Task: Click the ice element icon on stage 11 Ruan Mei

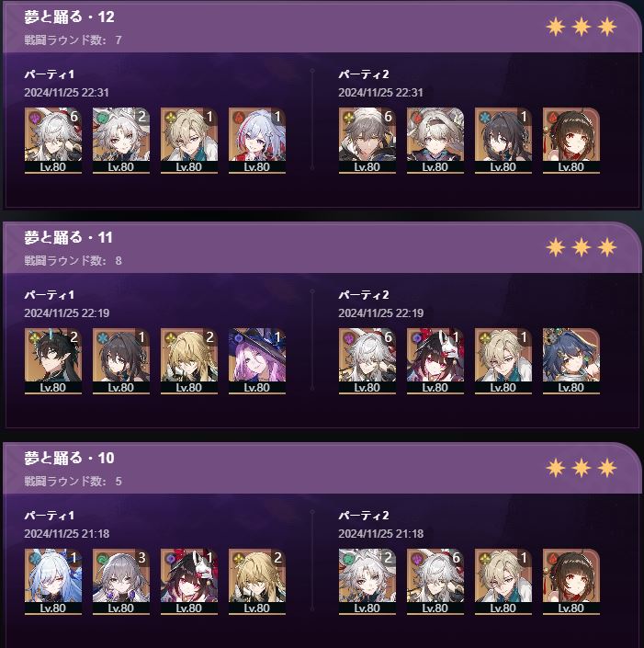Action: 101,338
